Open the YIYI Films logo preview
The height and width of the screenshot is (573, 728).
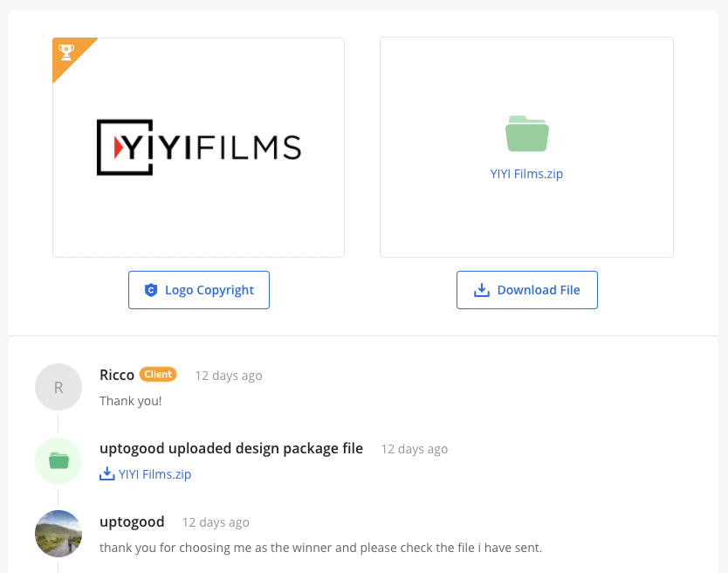(198, 148)
